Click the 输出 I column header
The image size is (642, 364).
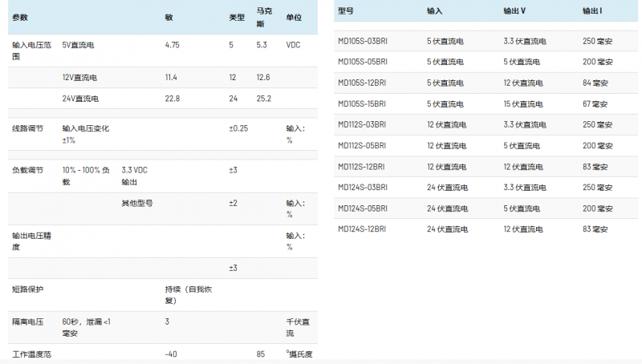(x=594, y=10)
